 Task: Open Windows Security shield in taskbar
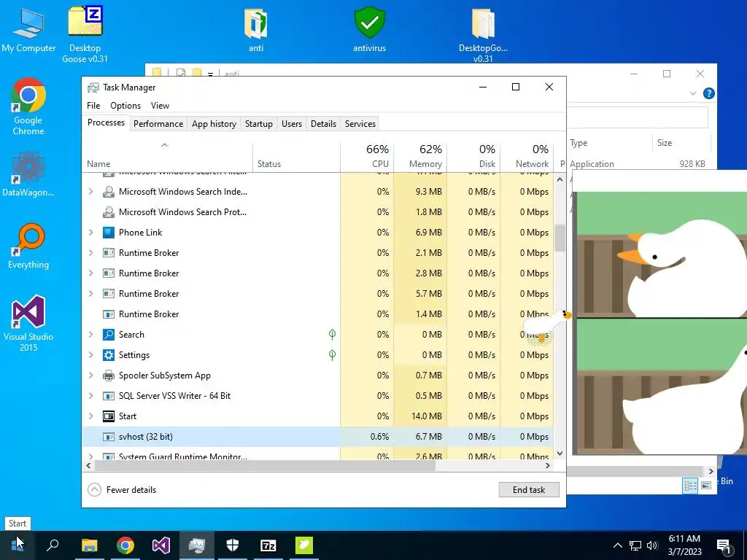click(233, 545)
